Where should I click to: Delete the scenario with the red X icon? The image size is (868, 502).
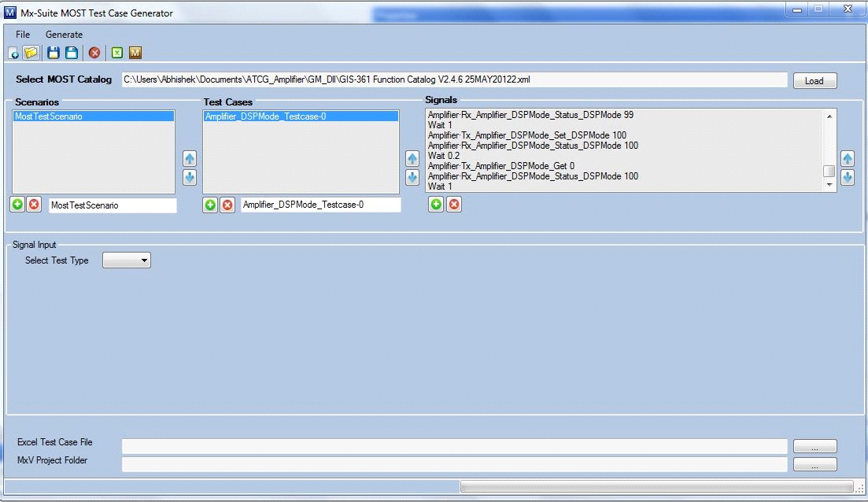34,205
